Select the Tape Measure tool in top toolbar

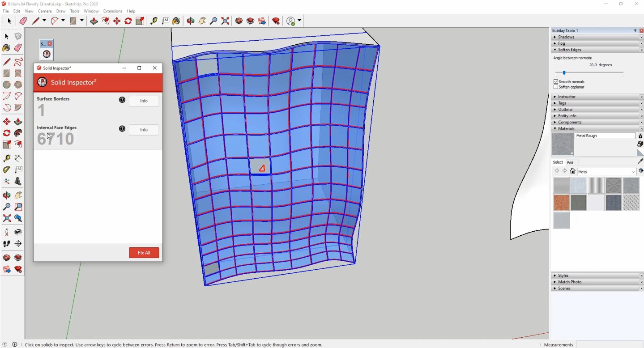click(154, 21)
